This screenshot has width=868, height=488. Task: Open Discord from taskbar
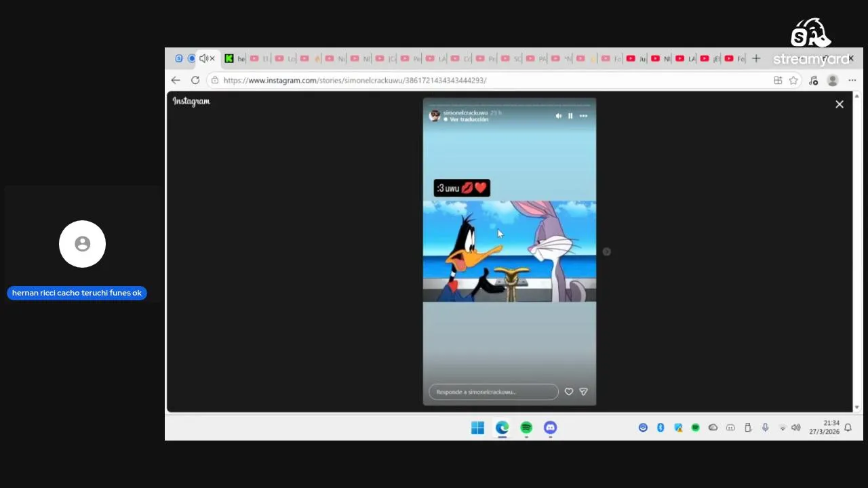tap(550, 428)
